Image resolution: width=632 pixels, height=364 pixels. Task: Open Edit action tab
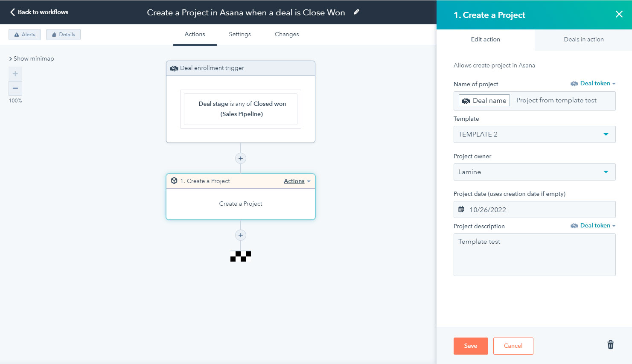[486, 39]
